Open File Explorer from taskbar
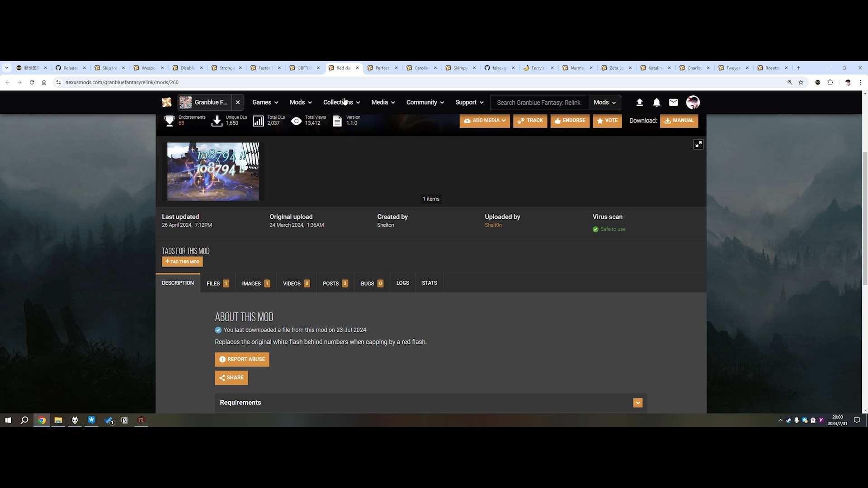The height and width of the screenshot is (488, 868). [58, 420]
